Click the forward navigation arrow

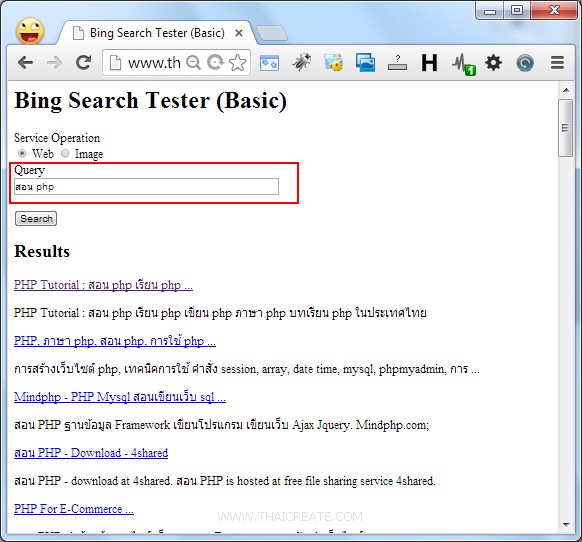click(55, 62)
